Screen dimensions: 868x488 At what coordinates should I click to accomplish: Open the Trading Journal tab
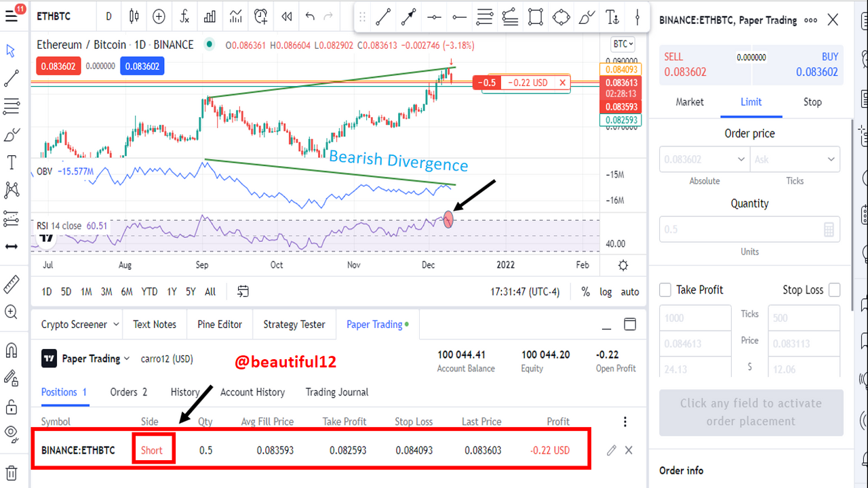coord(337,392)
